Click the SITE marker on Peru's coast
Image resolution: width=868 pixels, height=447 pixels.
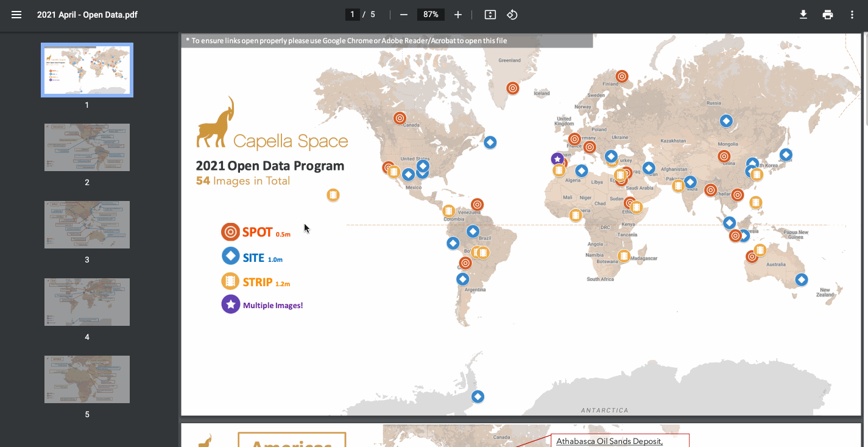point(453,244)
